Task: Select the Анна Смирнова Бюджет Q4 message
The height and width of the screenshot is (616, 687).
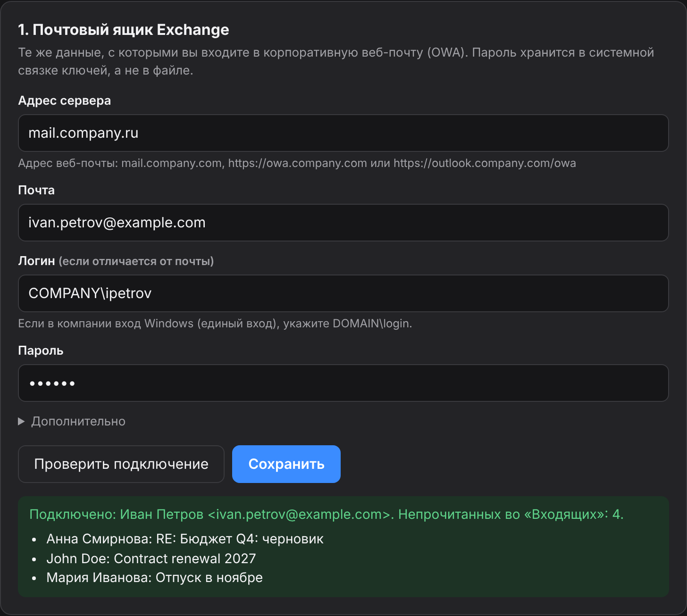Action: 185,539
